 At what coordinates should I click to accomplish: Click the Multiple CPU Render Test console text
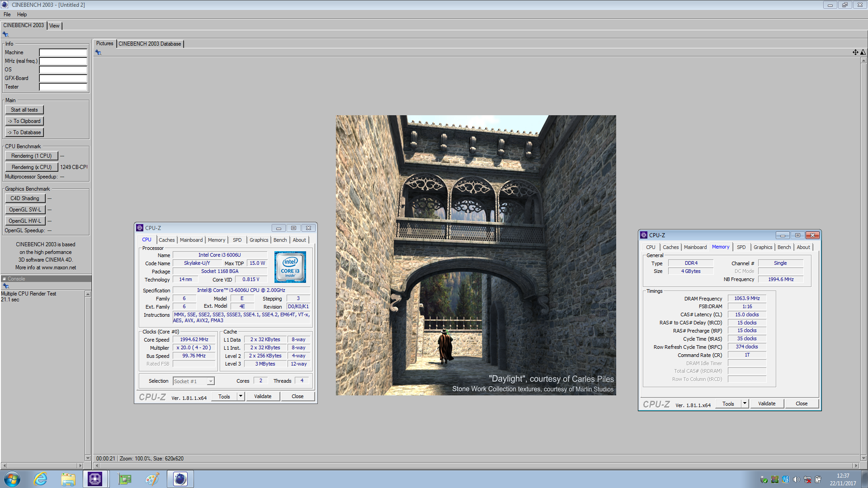tap(28, 294)
